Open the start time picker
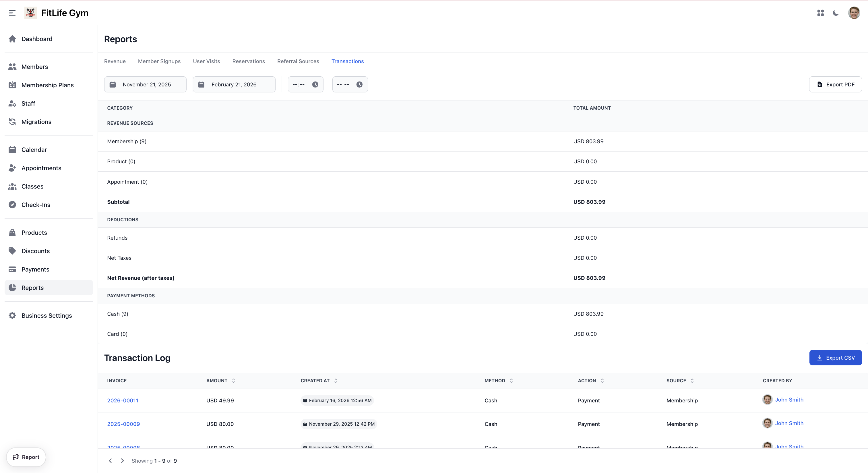This screenshot has width=868, height=473. [x=315, y=84]
